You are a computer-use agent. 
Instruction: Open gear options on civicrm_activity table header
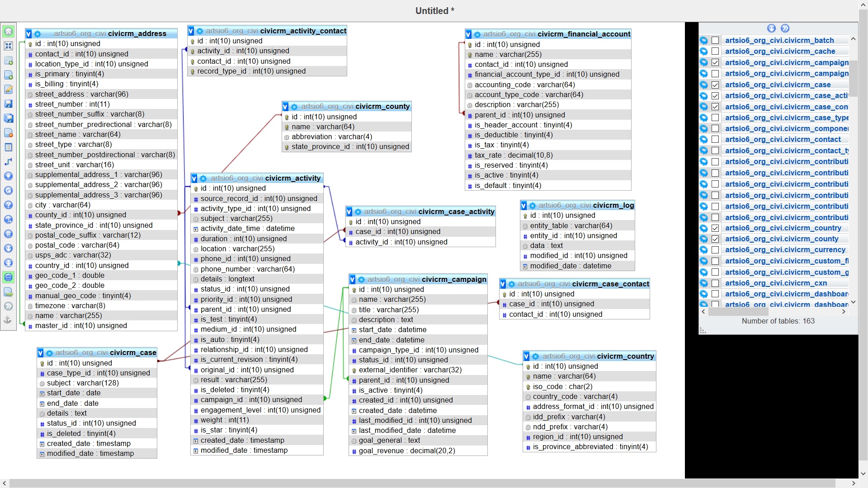(x=203, y=178)
